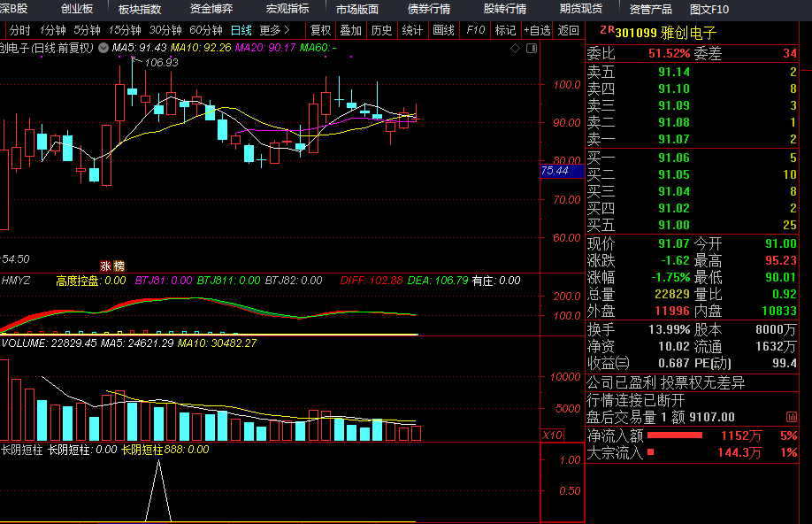This screenshot has height=524, width=812.
Task: Click 委比 value 51.52%
Action: tap(669, 53)
